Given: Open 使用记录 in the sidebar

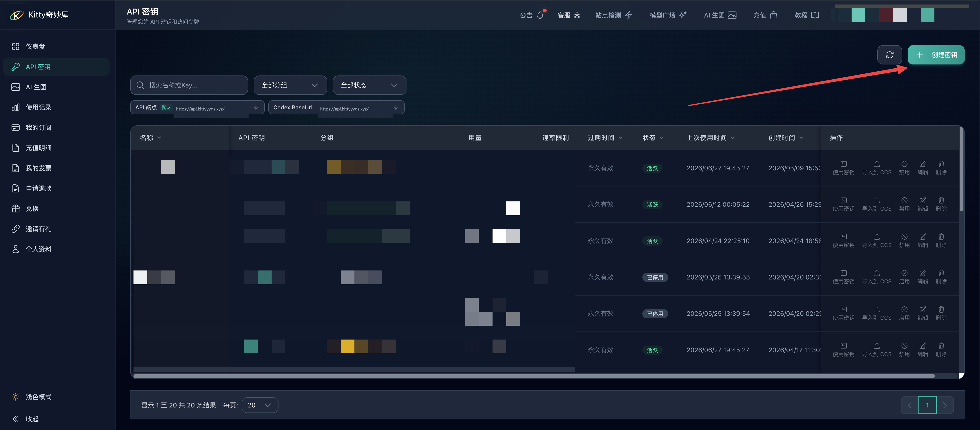Looking at the screenshot, I should [56, 107].
